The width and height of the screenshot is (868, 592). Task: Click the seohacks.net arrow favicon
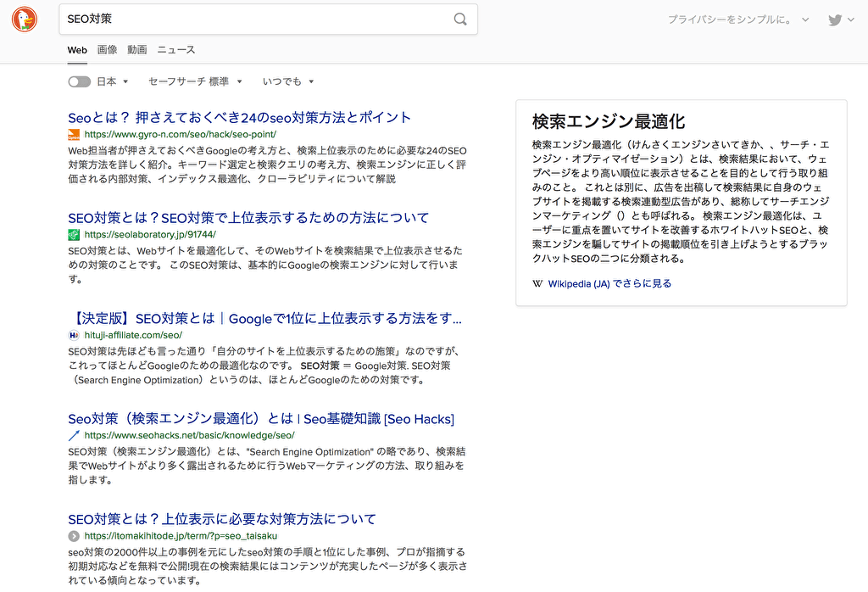point(74,435)
